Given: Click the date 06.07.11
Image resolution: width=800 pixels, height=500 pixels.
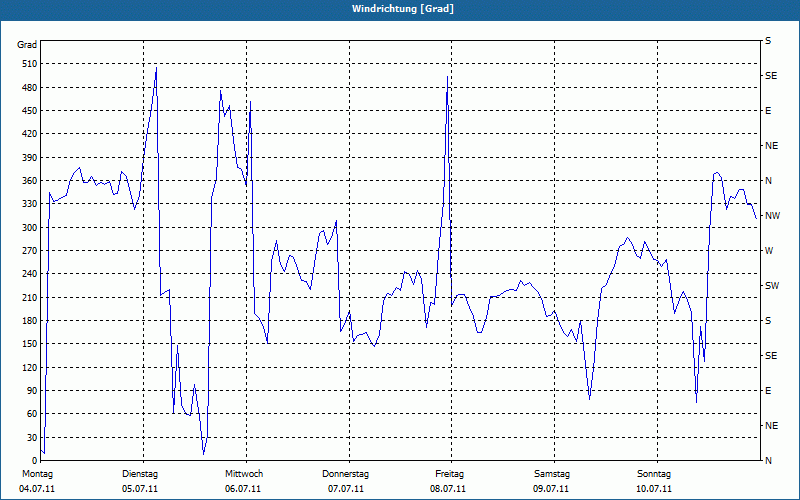Looking at the screenshot, I should point(243,489).
